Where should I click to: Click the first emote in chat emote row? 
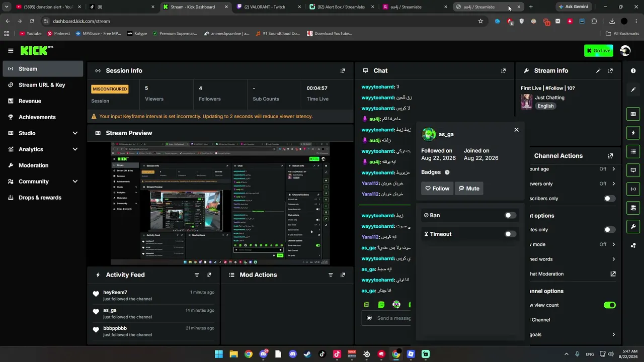pyautogui.click(x=366, y=305)
